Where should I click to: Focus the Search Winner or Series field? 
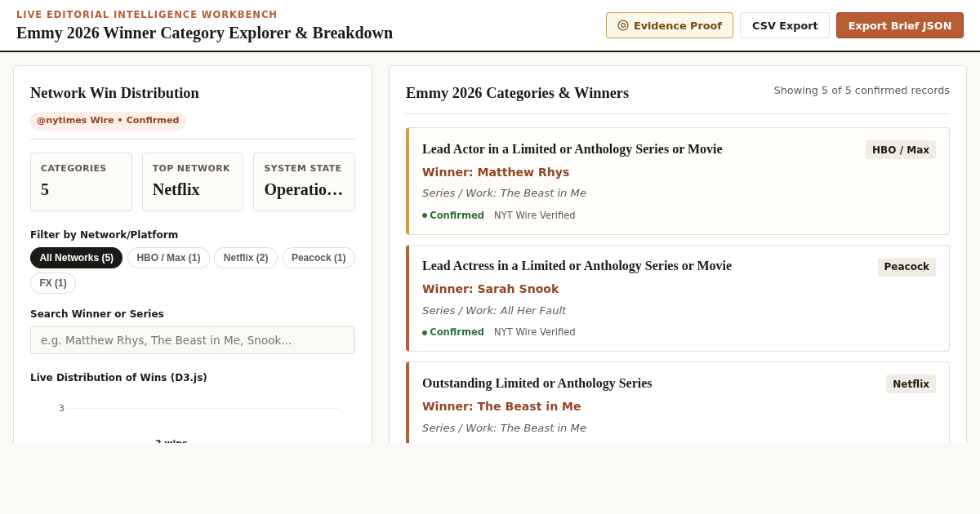pyautogui.click(x=193, y=340)
